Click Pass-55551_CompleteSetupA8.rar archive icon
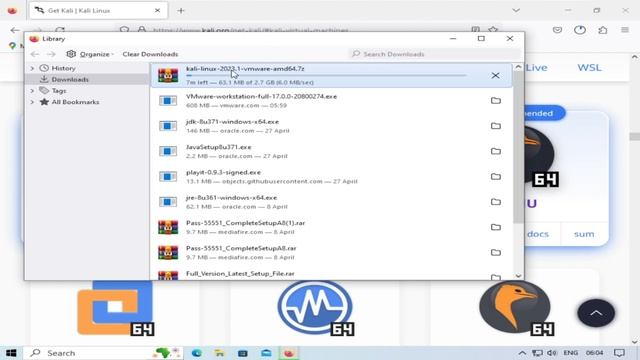The height and width of the screenshot is (360, 640). pyautogui.click(x=168, y=253)
